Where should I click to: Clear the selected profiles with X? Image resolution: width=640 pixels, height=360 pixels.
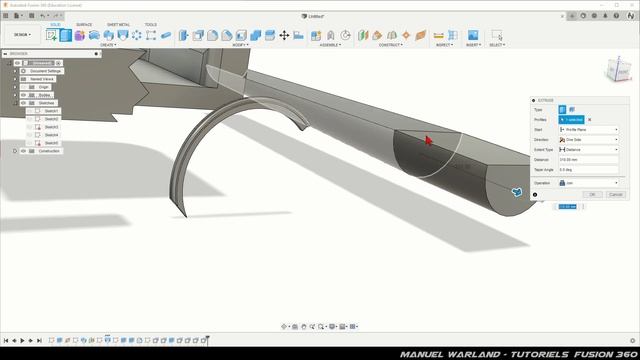tap(589, 120)
